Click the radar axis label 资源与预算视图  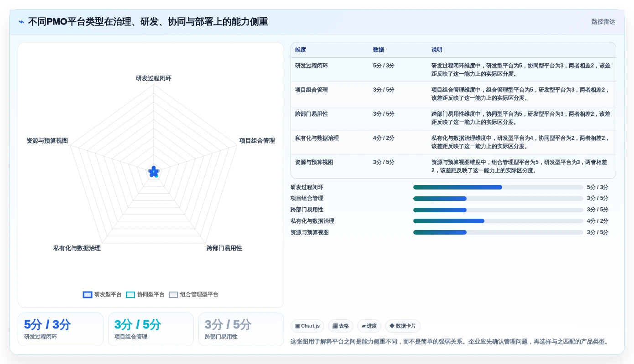tap(47, 141)
